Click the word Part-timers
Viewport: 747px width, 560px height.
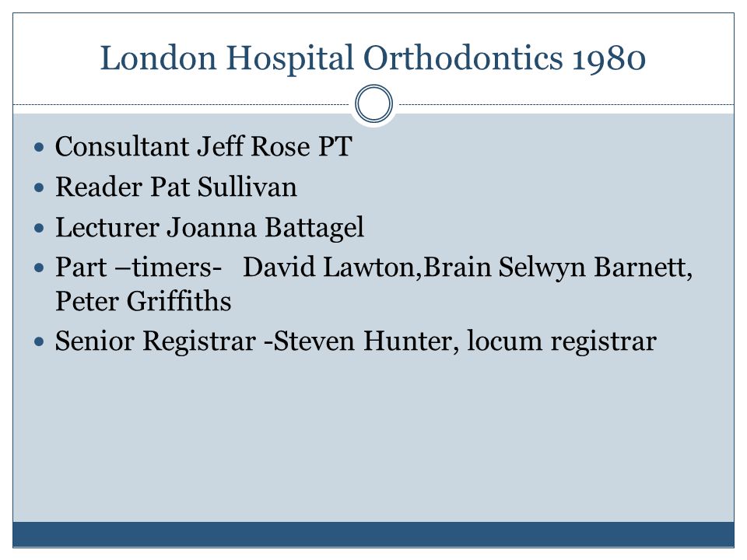tap(139, 267)
